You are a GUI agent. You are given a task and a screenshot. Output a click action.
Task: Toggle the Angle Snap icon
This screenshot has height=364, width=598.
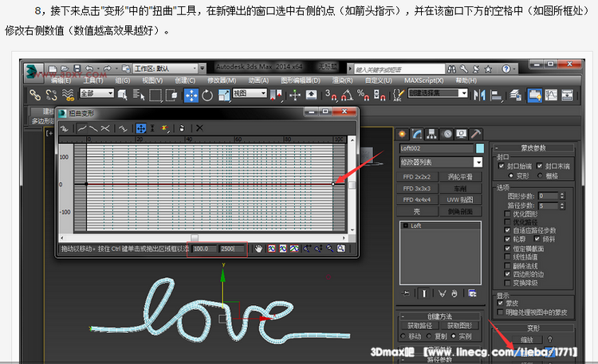tap(347, 95)
